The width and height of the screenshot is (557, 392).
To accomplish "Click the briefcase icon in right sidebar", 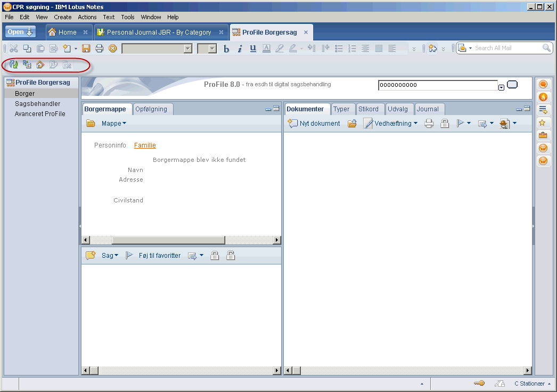I will [x=543, y=135].
